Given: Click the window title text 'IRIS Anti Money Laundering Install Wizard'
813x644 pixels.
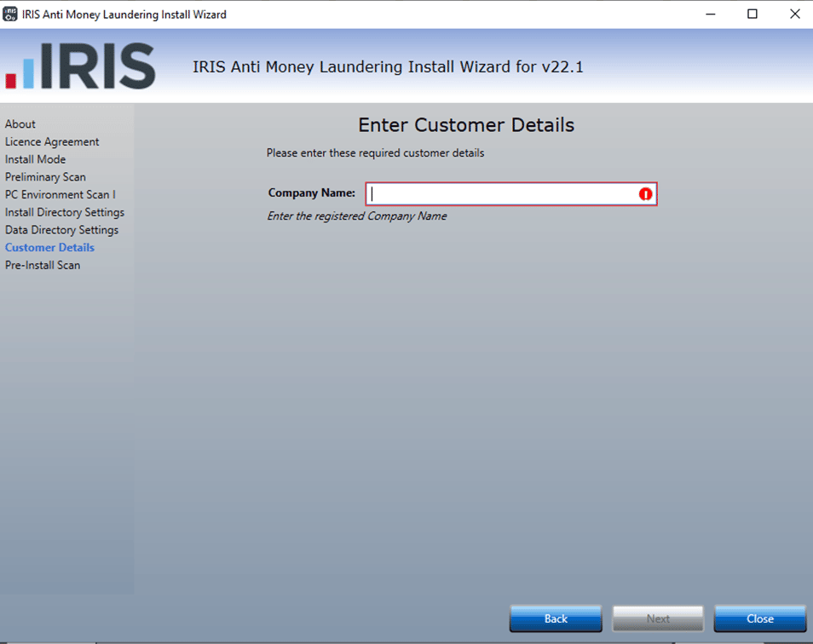Looking at the screenshot, I should pos(124,14).
